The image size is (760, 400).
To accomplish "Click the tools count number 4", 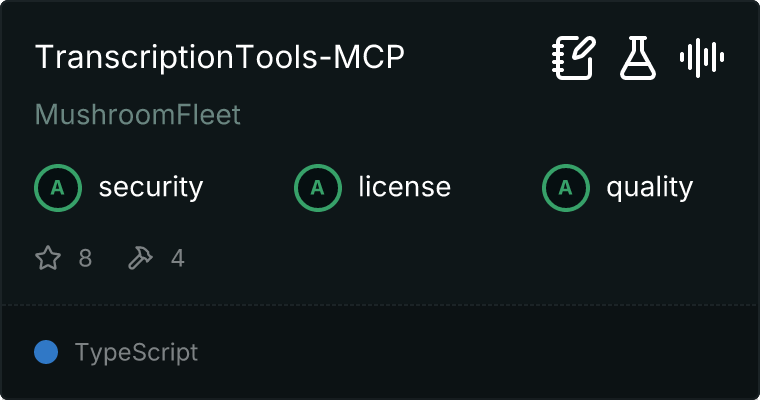I will coord(177,259).
